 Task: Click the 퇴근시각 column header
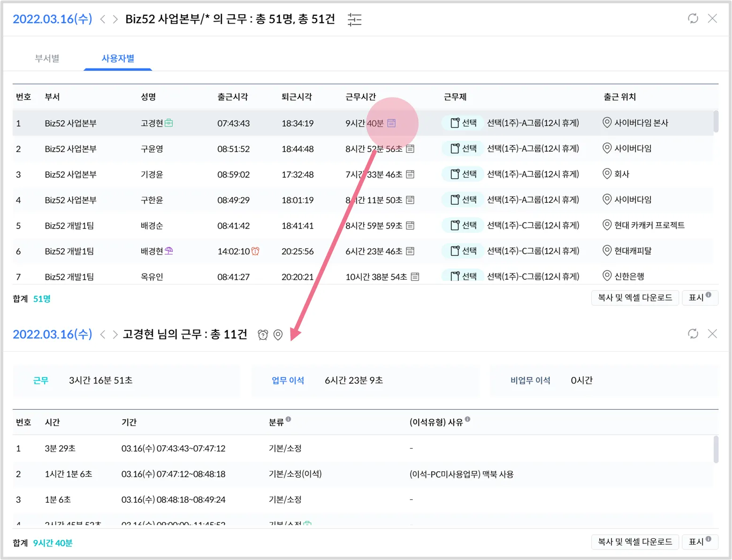click(297, 97)
